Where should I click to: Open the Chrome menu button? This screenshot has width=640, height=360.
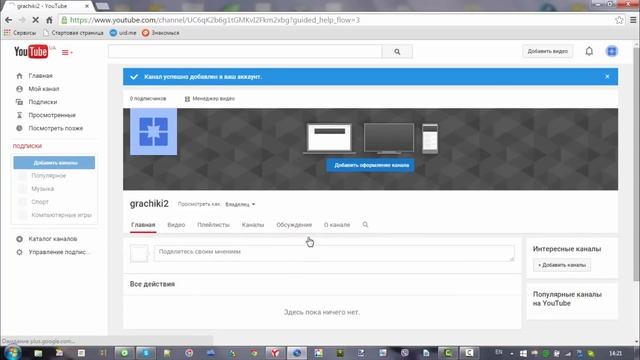coord(633,20)
